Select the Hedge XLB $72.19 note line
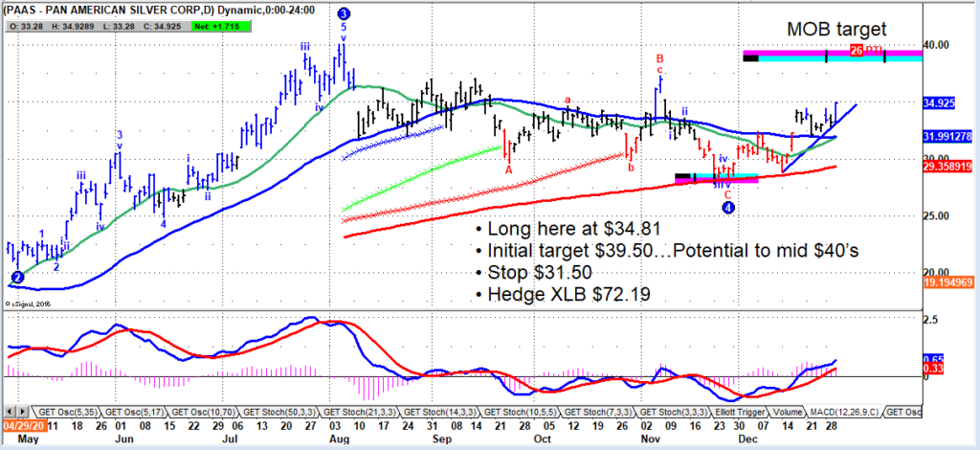The image size is (980, 450). point(563,293)
